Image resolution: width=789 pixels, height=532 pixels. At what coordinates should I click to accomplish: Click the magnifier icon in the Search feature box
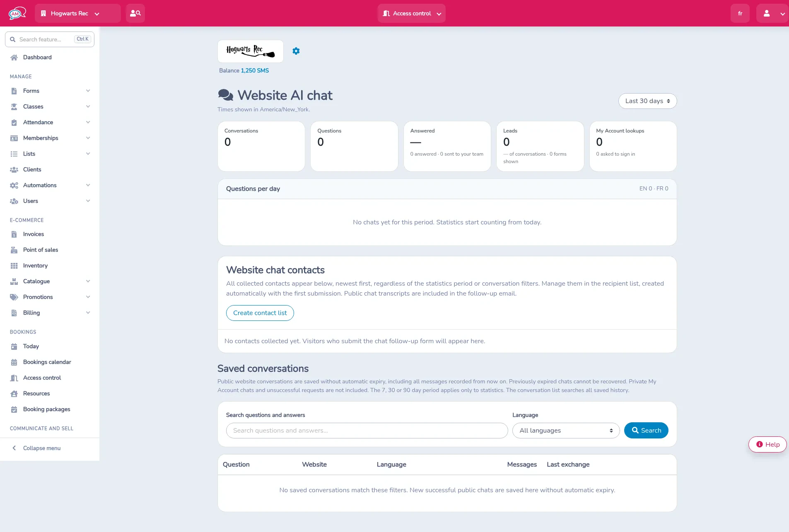(x=13, y=39)
